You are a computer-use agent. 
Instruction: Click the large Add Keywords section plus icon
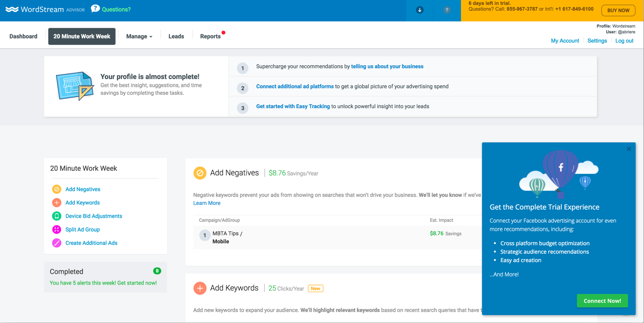click(200, 288)
